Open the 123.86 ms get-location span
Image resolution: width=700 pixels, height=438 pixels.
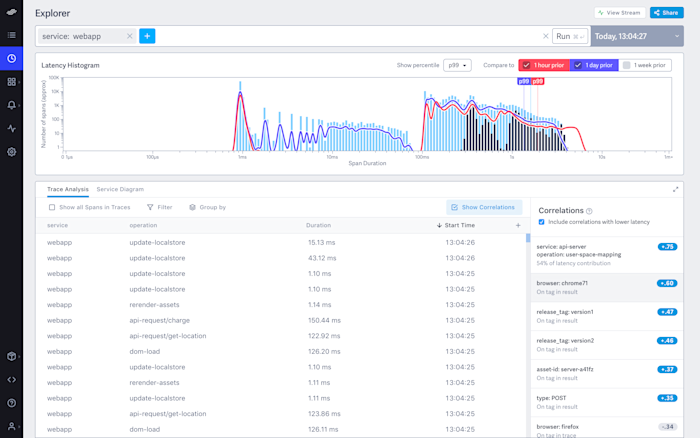coord(281,414)
